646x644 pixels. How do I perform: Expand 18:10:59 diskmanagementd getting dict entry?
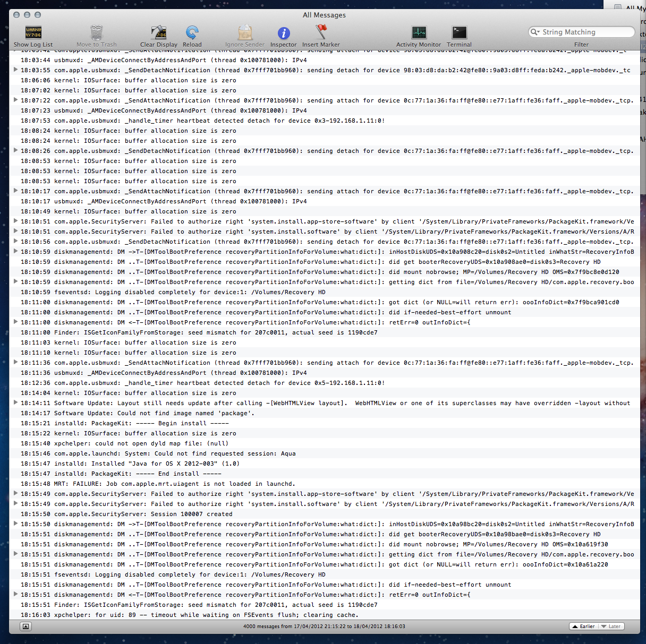pos(15,281)
